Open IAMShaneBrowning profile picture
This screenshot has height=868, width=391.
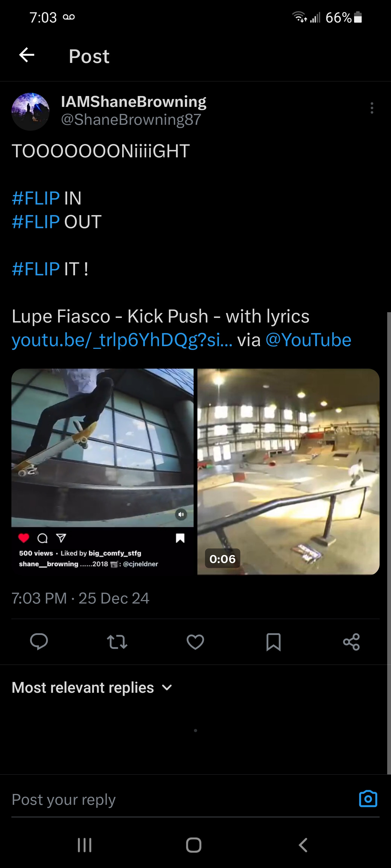click(30, 111)
